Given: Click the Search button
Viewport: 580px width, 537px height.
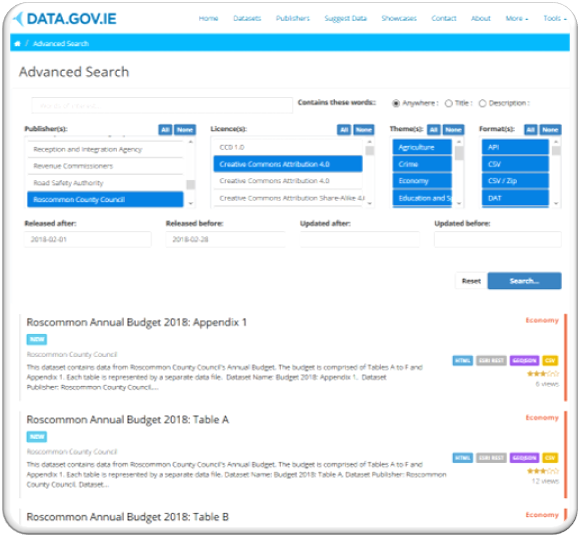Looking at the screenshot, I should point(524,281).
